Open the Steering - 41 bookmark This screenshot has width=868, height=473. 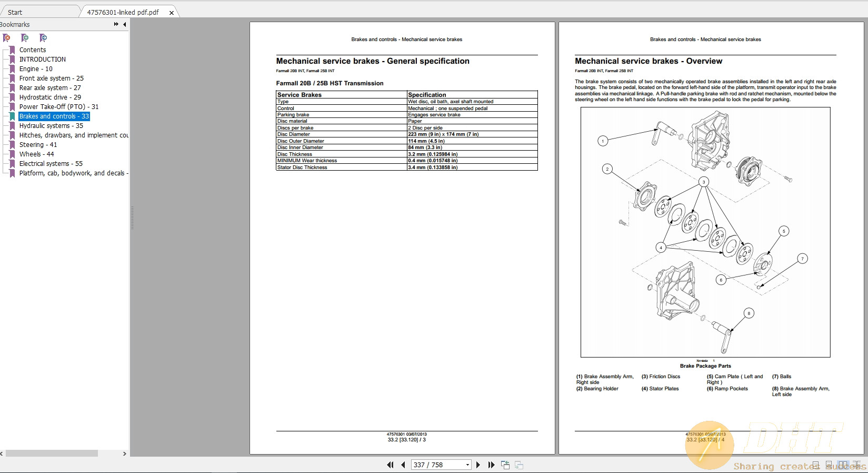pos(38,145)
